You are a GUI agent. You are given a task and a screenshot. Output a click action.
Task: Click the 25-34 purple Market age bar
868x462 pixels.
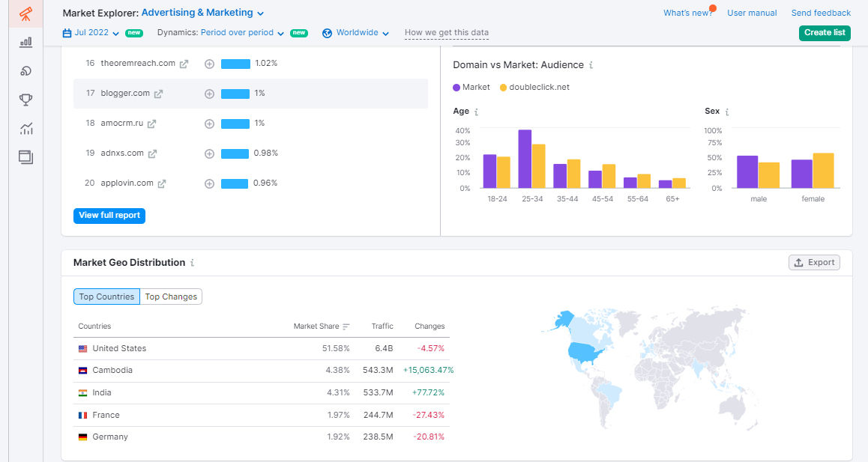(x=525, y=159)
